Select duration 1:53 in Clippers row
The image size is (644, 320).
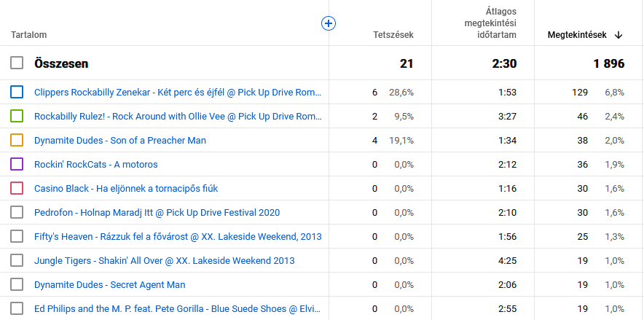(x=507, y=93)
